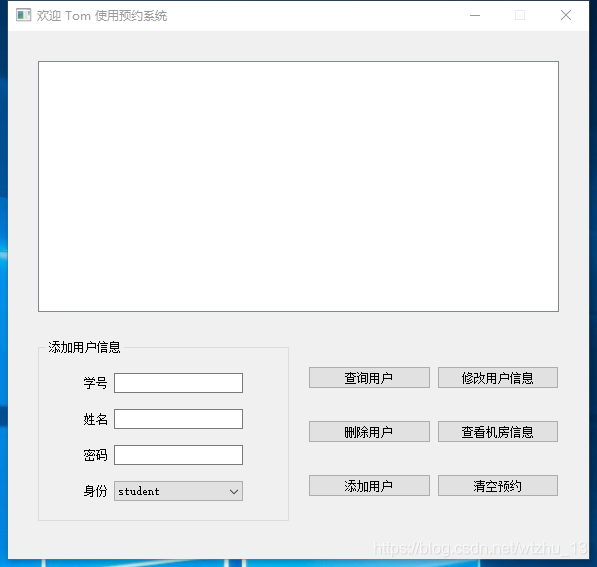This screenshot has height=567, width=597.
Task: Close the 预约系统 window
Action: click(x=566, y=16)
